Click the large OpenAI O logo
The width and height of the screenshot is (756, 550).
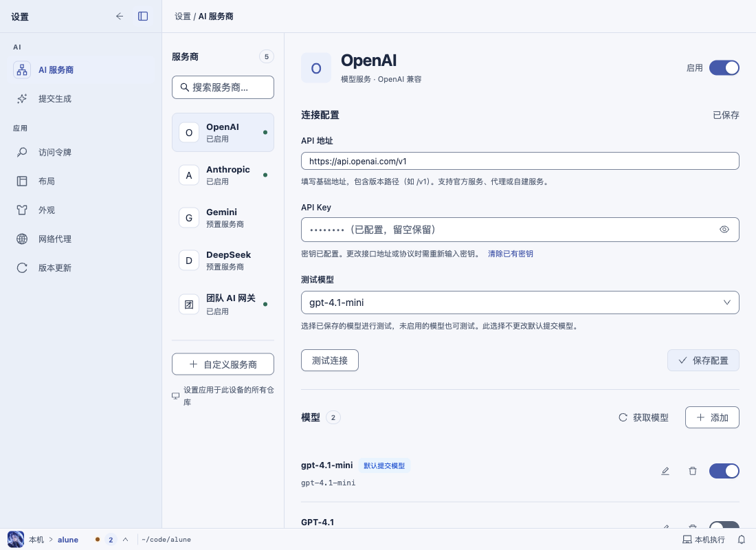pos(316,68)
